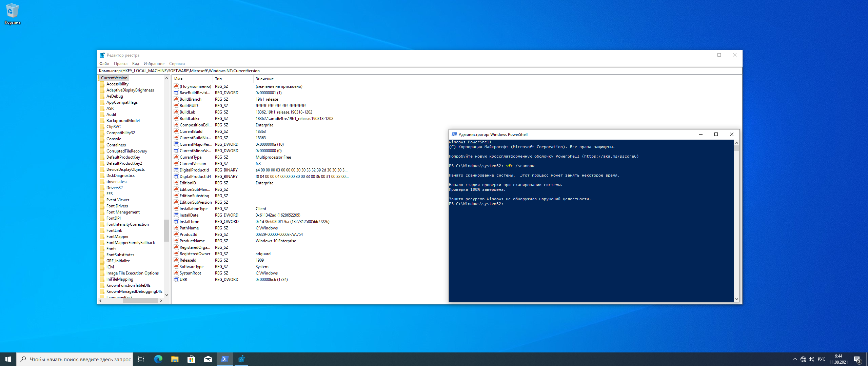Viewport: 868px width, 366px height.
Task: Select the SystemRoot value row
Action: [261, 273]
